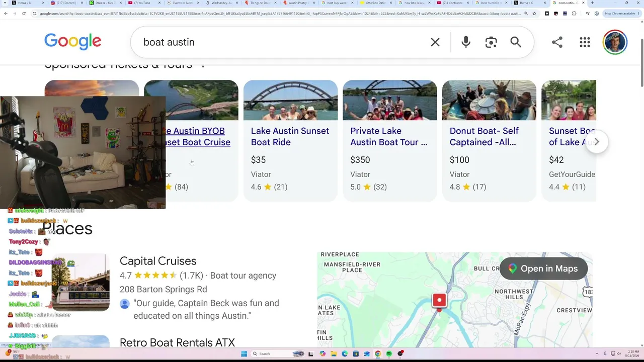Screen dimensions: 644x362
Task: Open the Outlook mail app in taskbar
Action: point(367,353)
